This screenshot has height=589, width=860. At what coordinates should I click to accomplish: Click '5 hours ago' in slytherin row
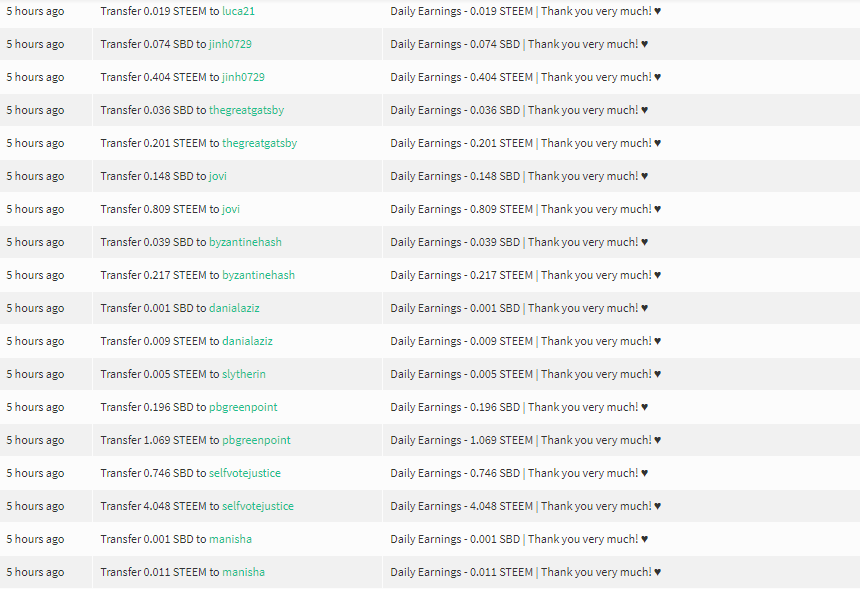(x=35, y=374)
